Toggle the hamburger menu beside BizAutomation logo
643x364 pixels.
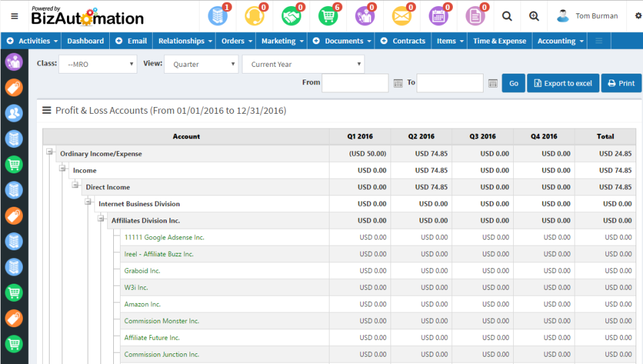15,16
